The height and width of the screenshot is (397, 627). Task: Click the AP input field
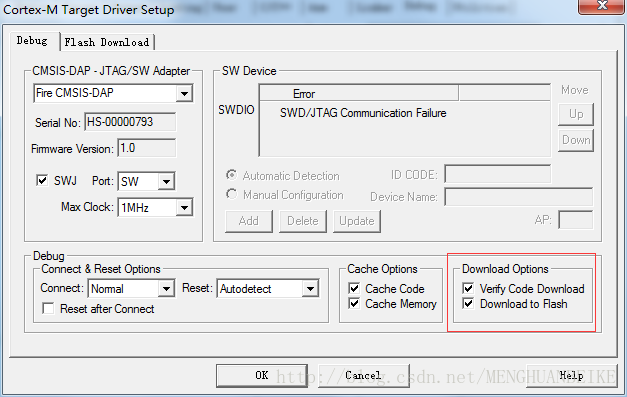click(x=576, y=220)
